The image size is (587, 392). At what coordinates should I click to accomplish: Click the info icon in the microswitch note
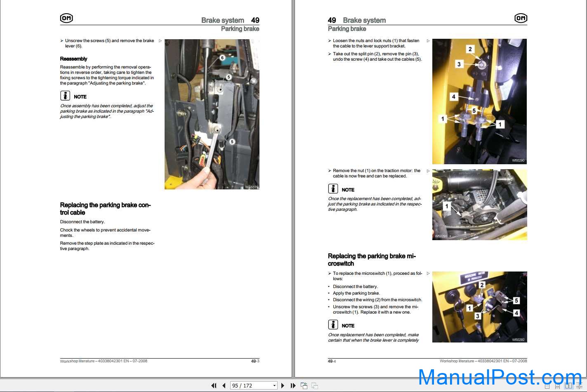coord(333,324)
